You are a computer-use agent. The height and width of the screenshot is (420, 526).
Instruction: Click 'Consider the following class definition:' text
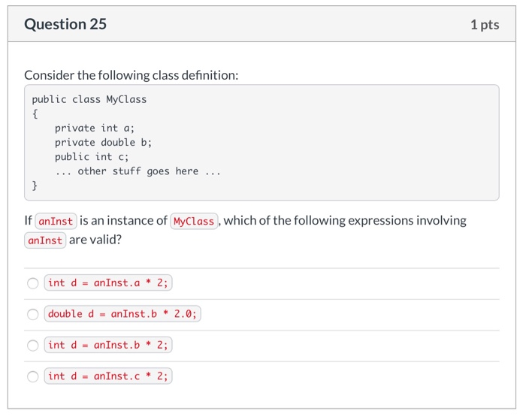coord(131,75)
